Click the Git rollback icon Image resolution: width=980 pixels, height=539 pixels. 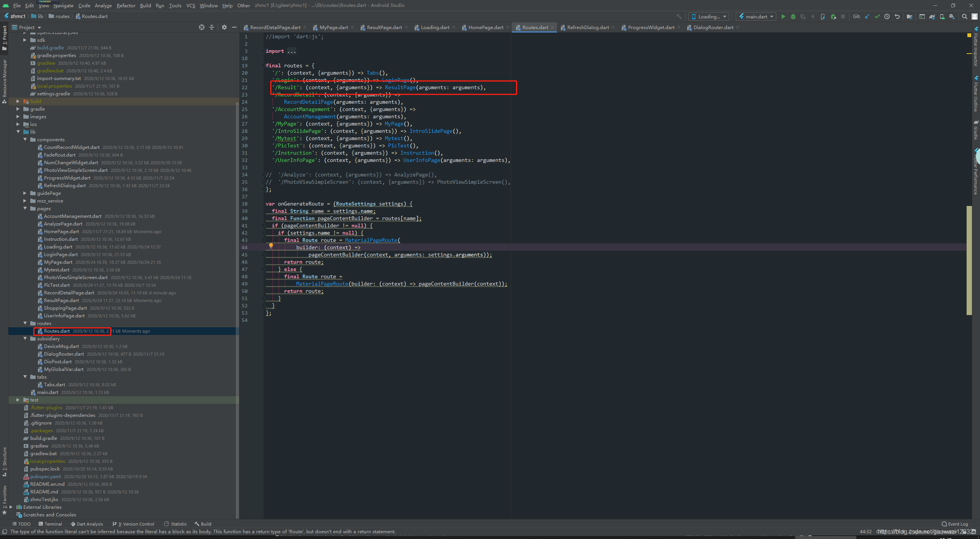(x=897, y=16)
